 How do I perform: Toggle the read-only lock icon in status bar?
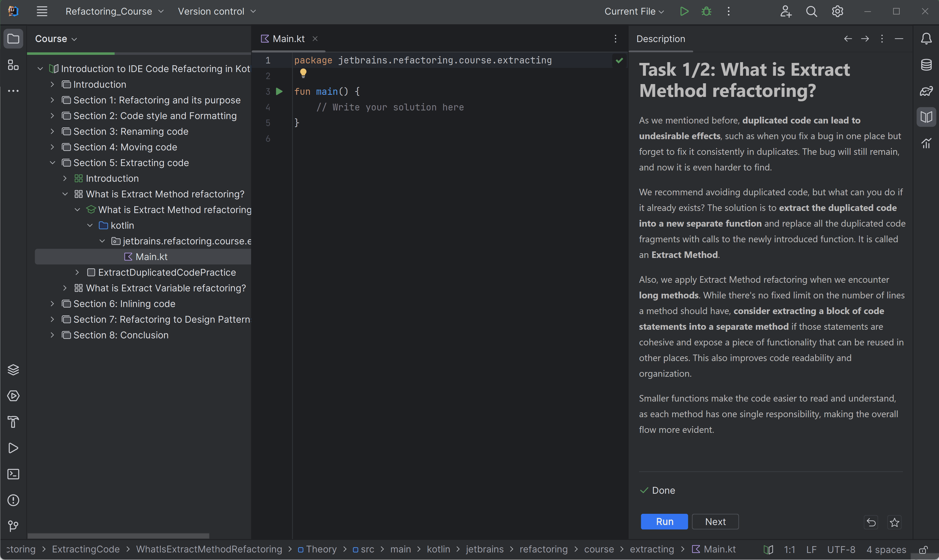click(x=923, y=550)
